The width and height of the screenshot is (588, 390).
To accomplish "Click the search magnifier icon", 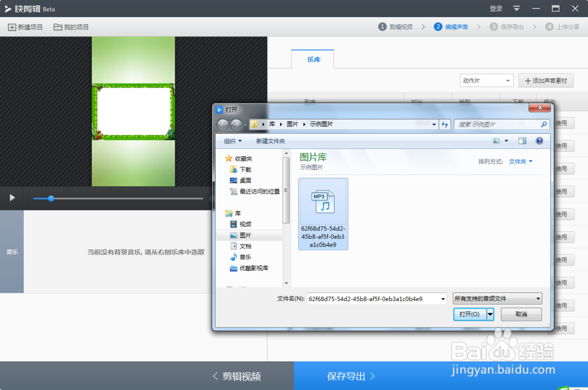I will 544,124.
